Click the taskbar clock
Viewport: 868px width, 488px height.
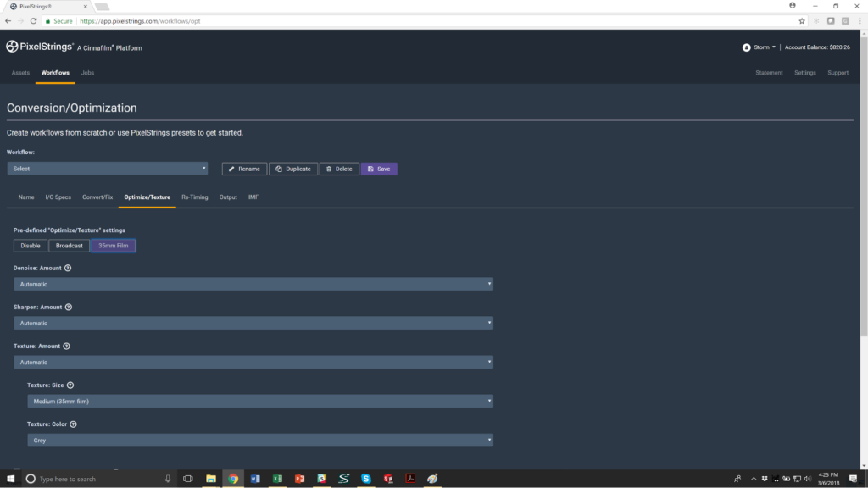(828, 479)
